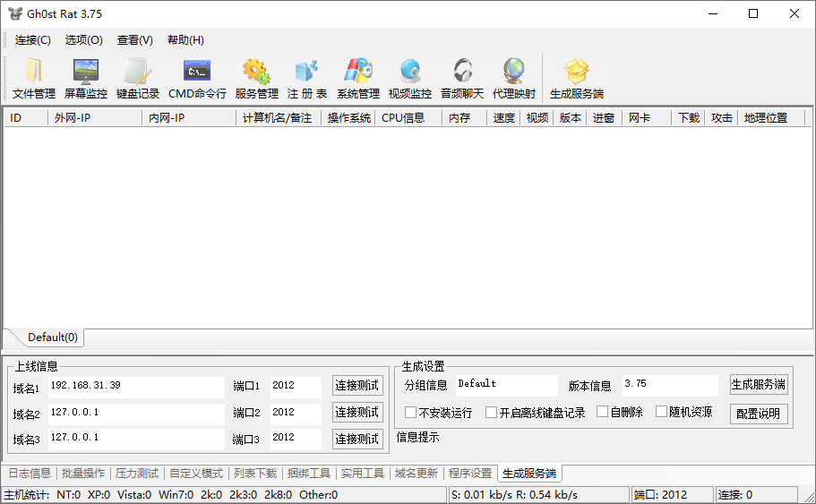Open the 查看(V) menu

tap(134, 40)
